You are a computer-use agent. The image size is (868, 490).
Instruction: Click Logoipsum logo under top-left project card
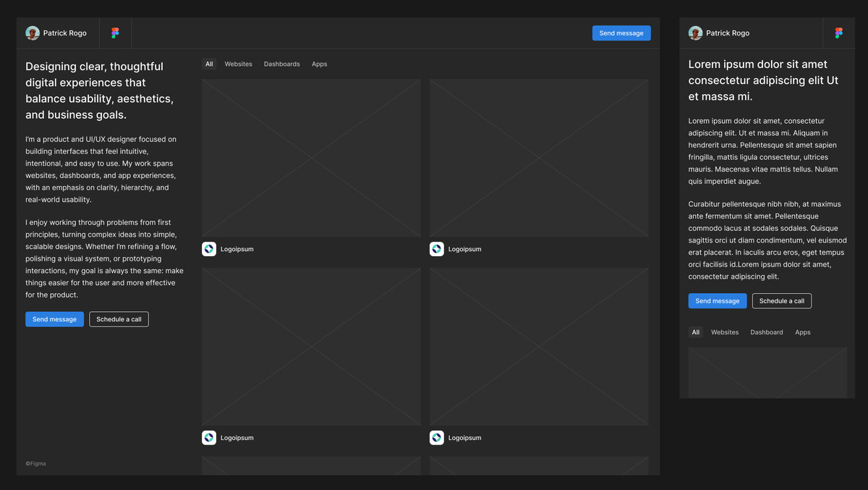click(x=209, y=249)
